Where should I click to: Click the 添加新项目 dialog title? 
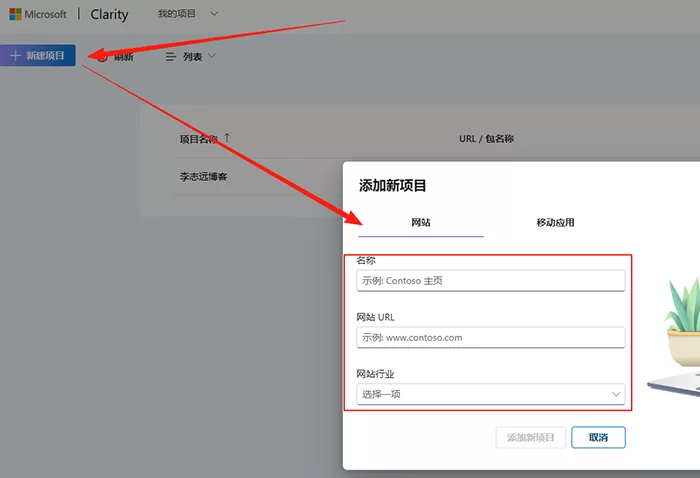coord(392,185)
